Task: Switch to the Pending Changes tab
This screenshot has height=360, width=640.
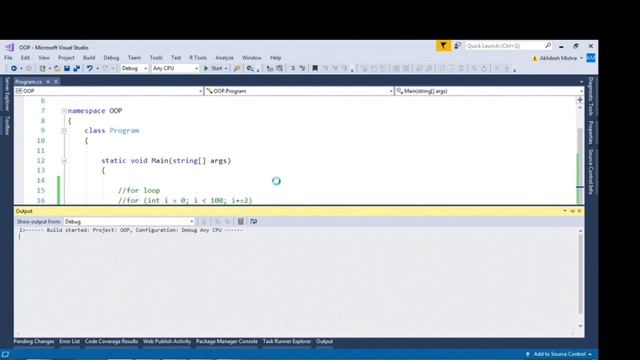Action: 34,342
